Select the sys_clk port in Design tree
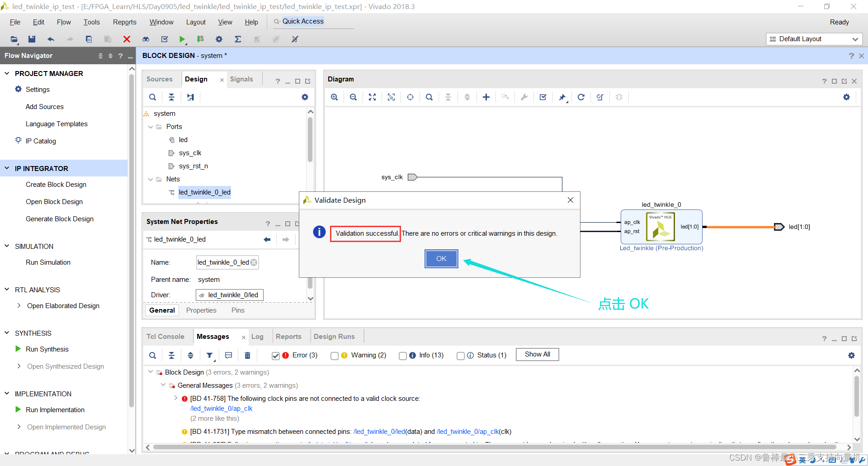Screen dimensions: 868x466 point(190,153)
